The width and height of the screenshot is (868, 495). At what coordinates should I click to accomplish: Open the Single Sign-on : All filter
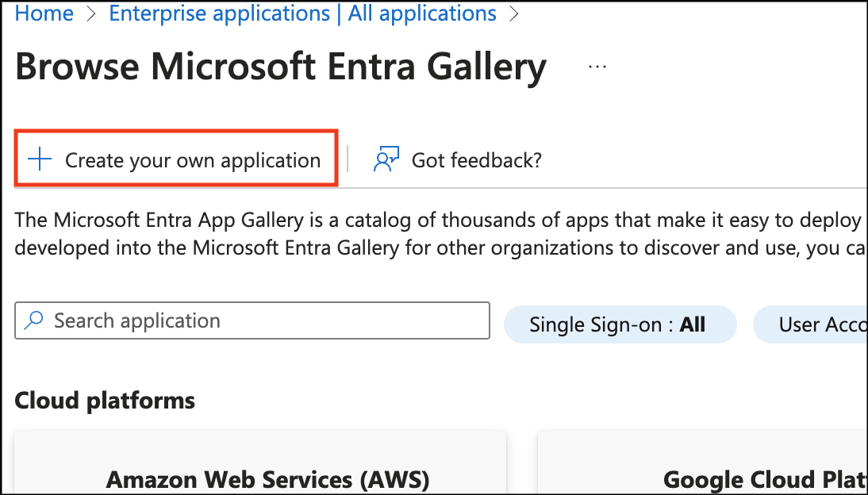[620, 324]
